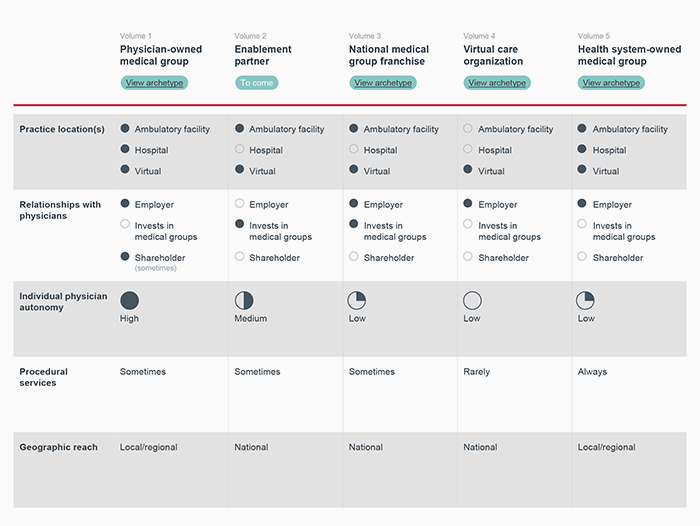Open View archetype for National medical group franchise
The image size is (700, 526).
[x=383, y=83]
